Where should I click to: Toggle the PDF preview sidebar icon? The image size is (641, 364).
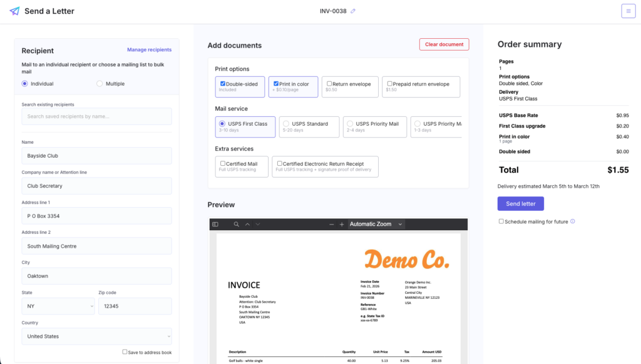click(215, 224)
